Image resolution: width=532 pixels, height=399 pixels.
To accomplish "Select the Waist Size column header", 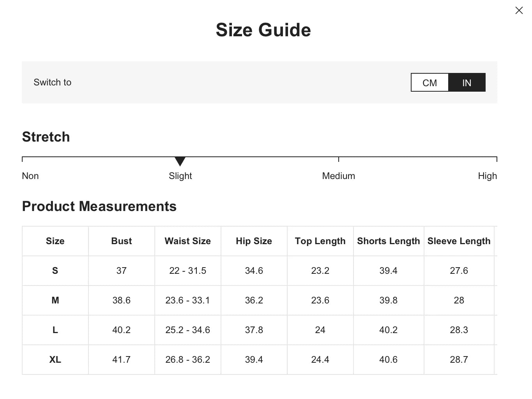I will point(187,241).
